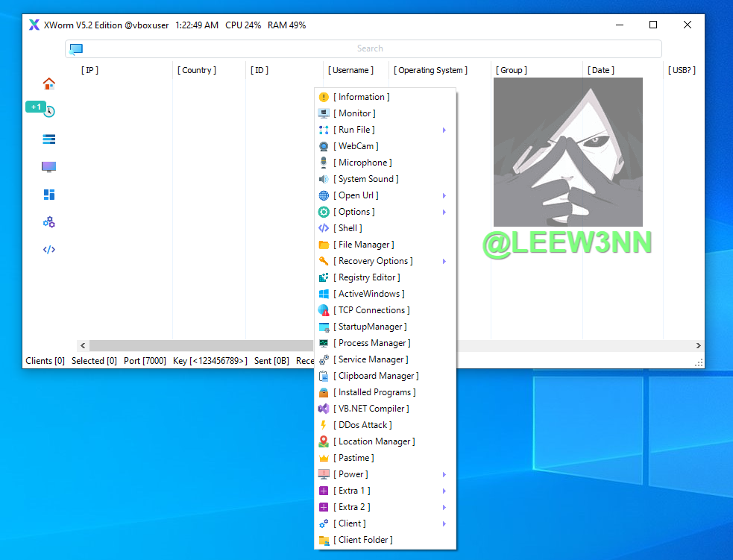Viewport: 733px width, 560px height.
Task: Click the chat bubble icon beside Search
Action: pos(76,49)
